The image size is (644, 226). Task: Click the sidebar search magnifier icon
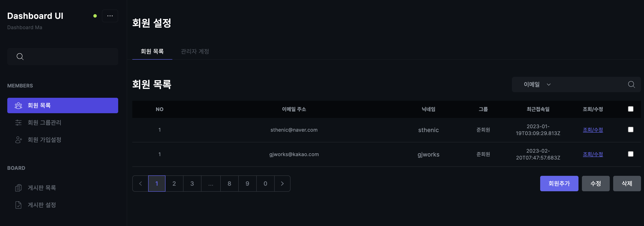pyautogui.click(x=20, y=57)
